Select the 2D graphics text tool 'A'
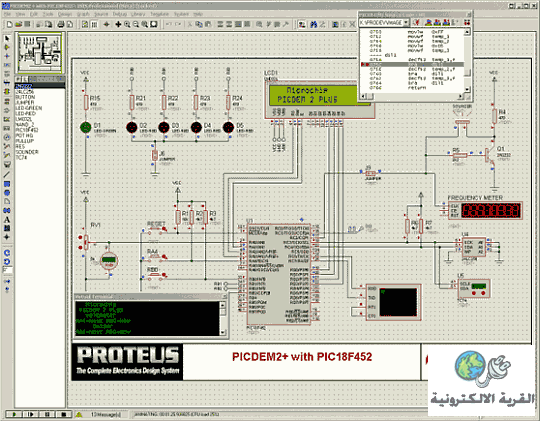 point(7,219)
